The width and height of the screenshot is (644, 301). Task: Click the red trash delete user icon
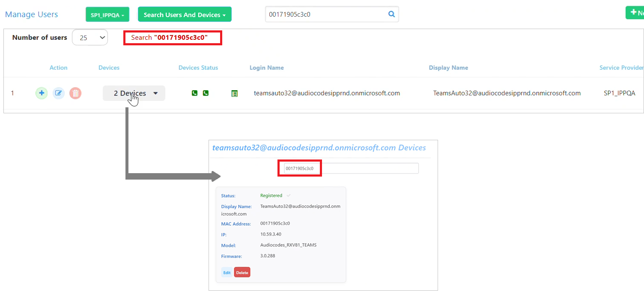pyautogui.click(x=75, y=93)
